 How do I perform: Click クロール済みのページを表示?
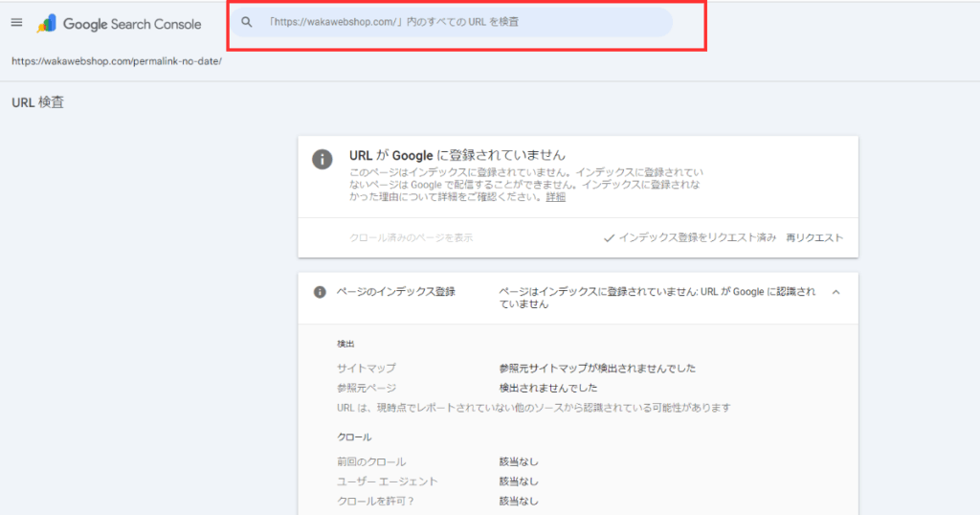pos(412,237)
